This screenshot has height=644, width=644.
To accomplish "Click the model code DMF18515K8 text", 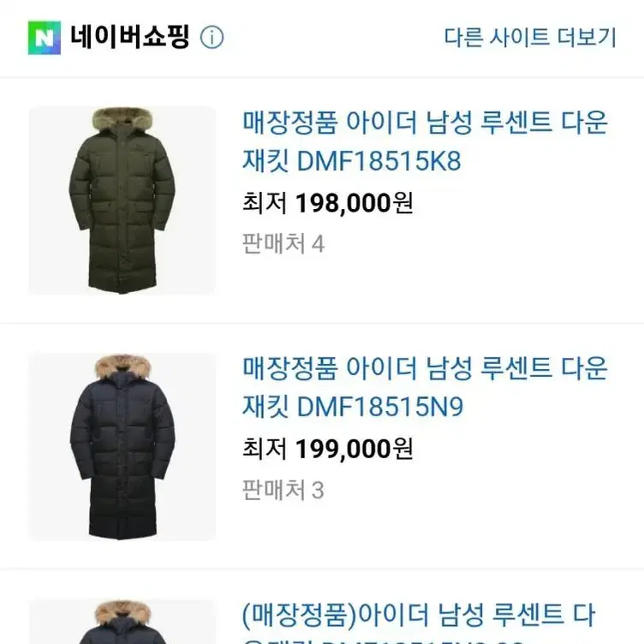I will (x=379, y=161).
